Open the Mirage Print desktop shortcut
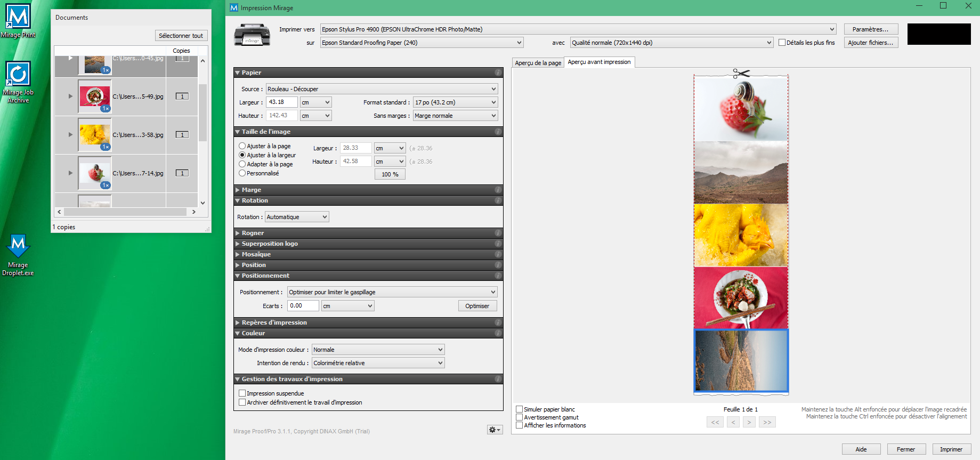This screenshot has height=460, width=980. pyautogui.click(x=18, y=21)
